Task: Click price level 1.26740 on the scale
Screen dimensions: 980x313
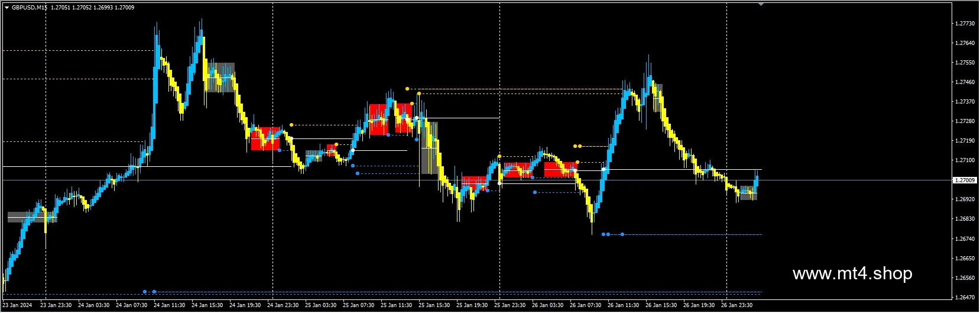Action: 965,239
